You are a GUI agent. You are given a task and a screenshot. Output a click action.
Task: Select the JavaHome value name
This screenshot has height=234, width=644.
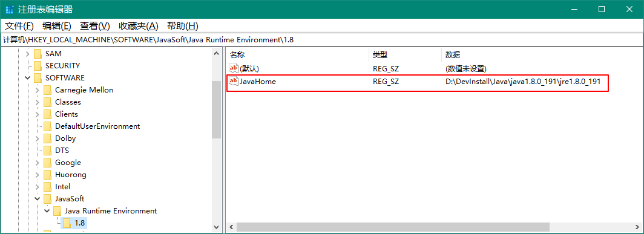tap(258, 81)
